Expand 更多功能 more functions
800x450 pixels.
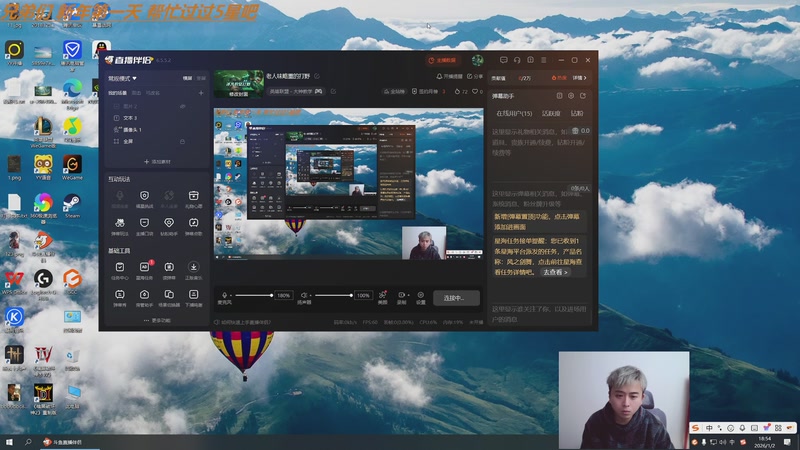tap(157, 320)
